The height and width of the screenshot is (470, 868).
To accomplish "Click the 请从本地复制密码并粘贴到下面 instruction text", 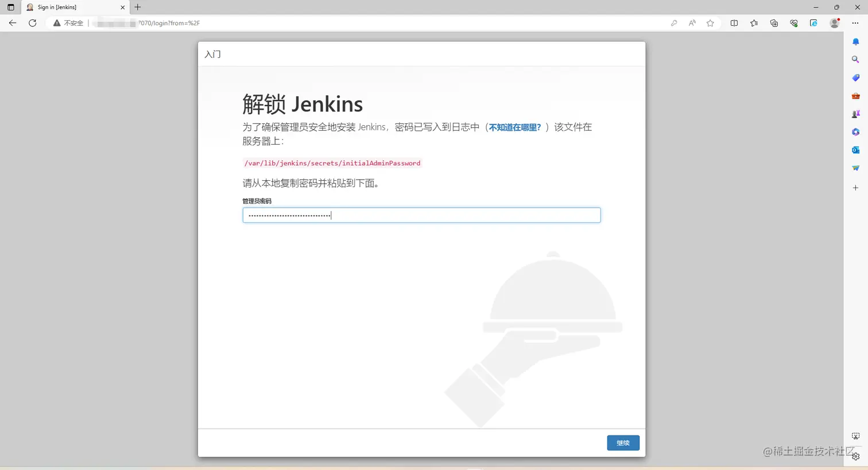I will pos(311,183).
